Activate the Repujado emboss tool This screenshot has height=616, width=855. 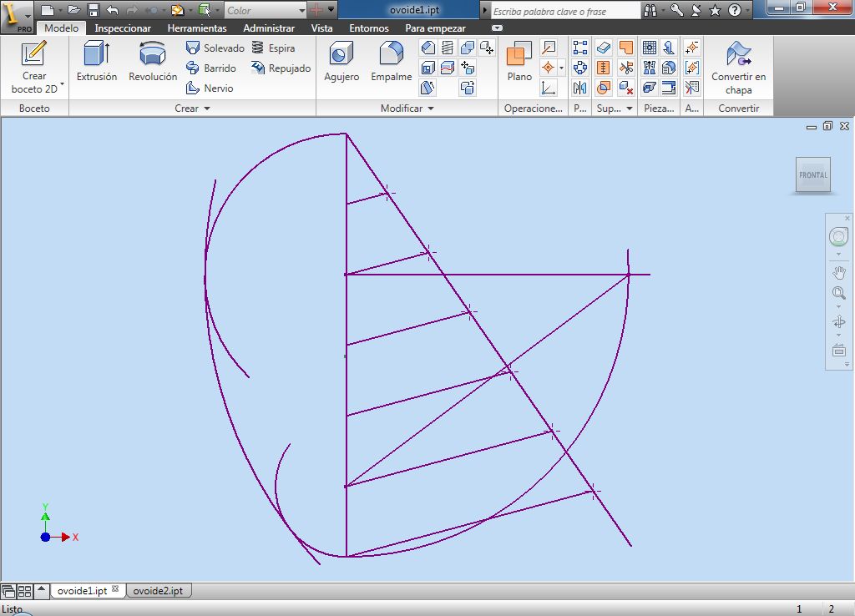(281, 68)
